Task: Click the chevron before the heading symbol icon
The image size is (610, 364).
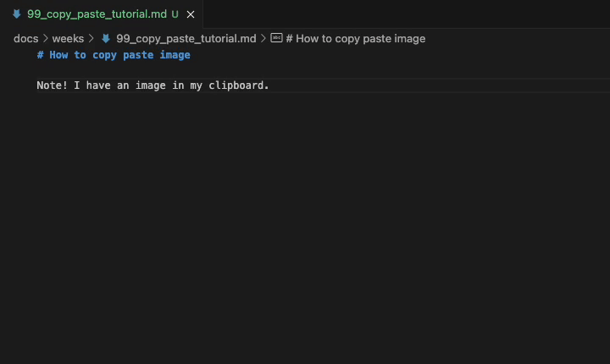Action: pyautogui.click(x=263, y=39)
